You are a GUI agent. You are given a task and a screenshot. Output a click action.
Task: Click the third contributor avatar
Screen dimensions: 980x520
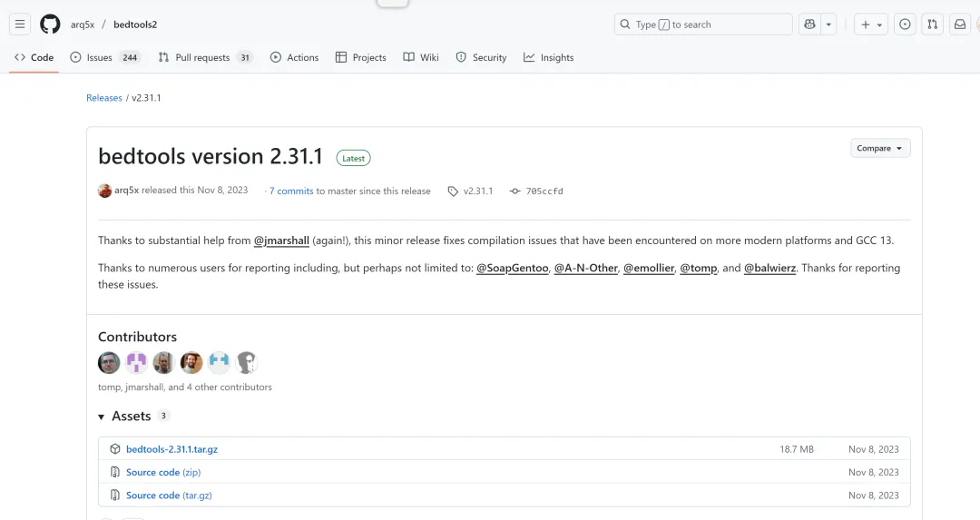(163, 362)
